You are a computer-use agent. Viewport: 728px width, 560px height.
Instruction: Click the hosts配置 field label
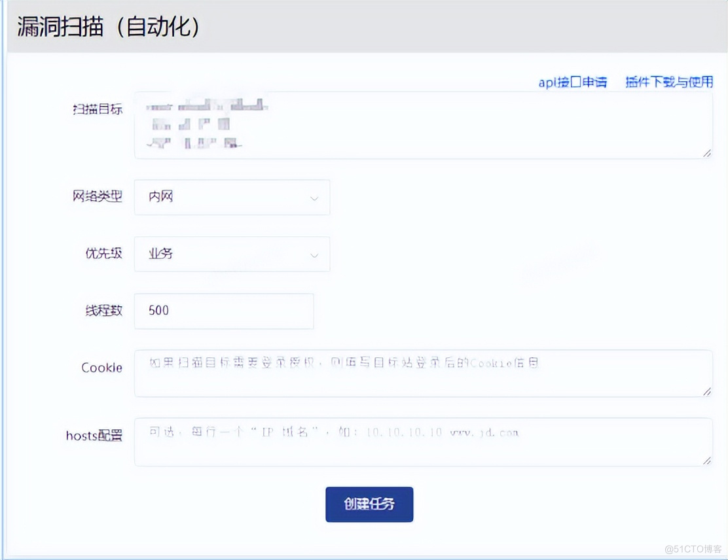94,436
